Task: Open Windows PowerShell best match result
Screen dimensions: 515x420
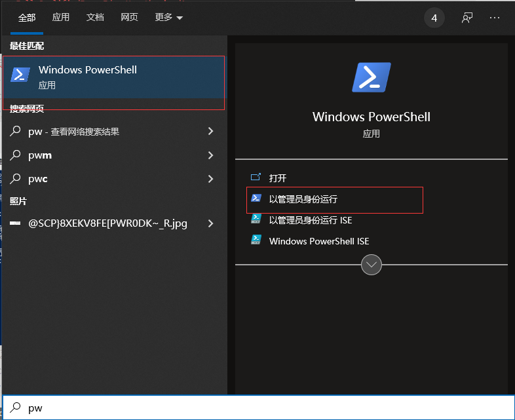Action: tap(114, 77)
